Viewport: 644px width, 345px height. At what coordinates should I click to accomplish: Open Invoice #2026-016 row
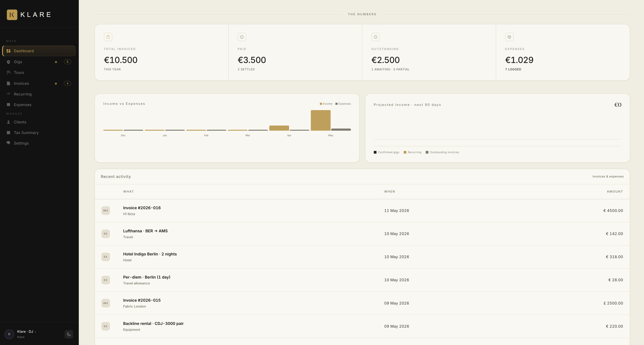pos(362,211)
